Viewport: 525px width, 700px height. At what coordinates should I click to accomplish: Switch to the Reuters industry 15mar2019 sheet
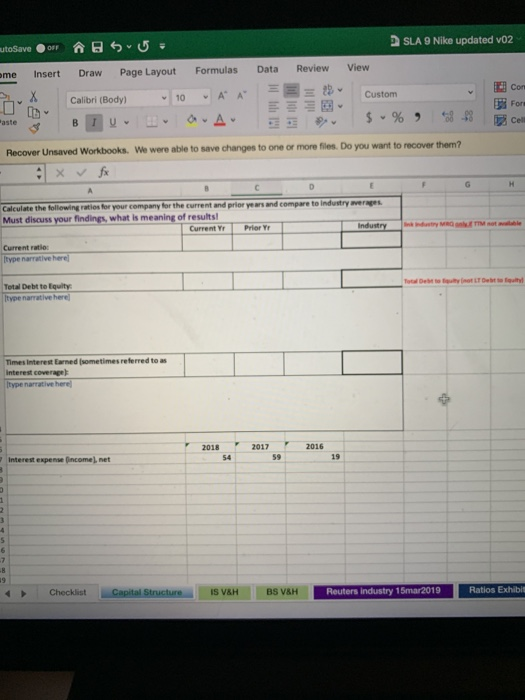coord(383,591)
